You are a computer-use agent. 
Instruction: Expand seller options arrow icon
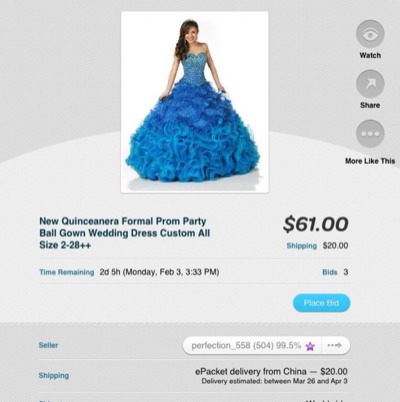pyautogui.click(x=334, y=345)
